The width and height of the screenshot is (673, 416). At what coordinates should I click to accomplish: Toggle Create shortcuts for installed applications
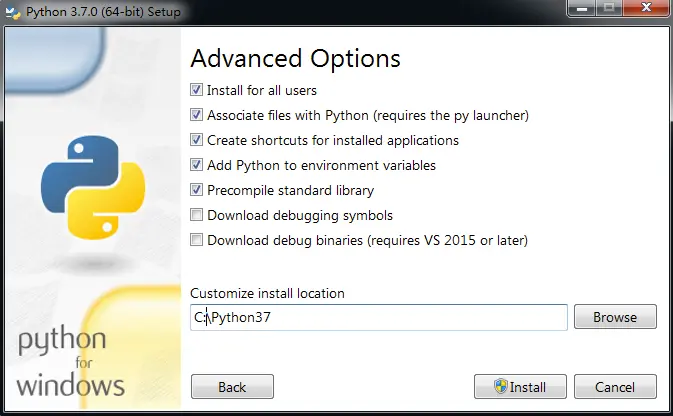click(197, 140)
